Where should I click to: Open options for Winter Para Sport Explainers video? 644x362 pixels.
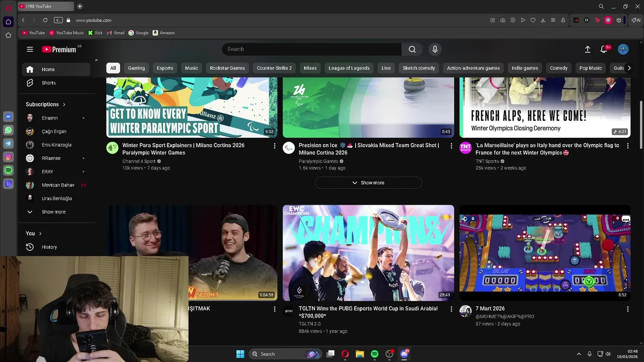274,146
